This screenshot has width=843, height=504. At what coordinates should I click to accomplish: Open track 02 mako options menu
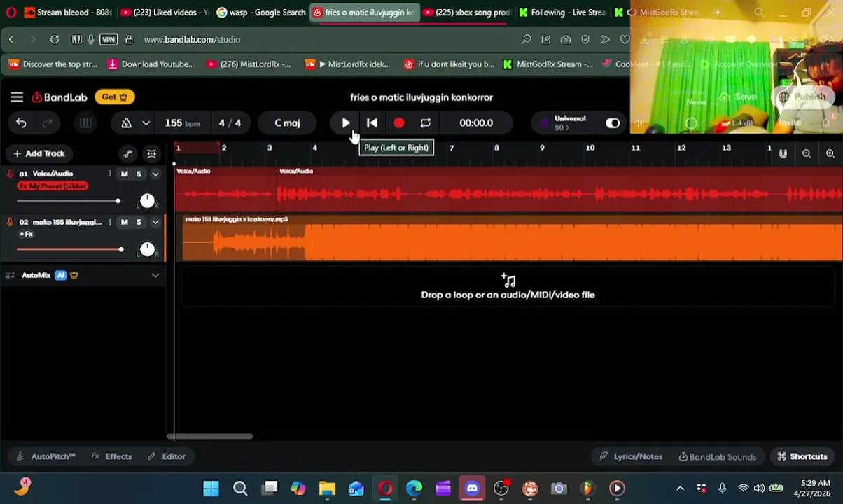pos(110,223)
